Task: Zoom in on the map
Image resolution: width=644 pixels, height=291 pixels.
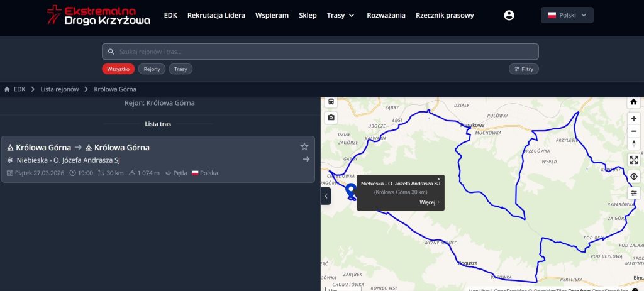Action: point(633,119)
